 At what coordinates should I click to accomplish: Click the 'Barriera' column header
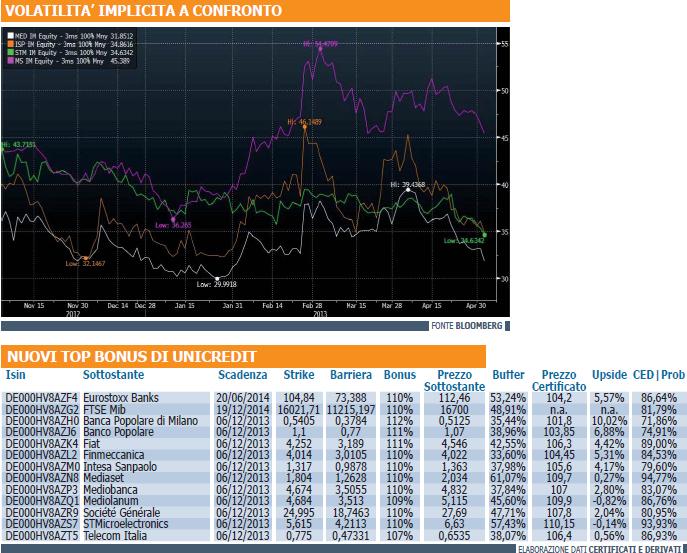click(x=351, y=375)
